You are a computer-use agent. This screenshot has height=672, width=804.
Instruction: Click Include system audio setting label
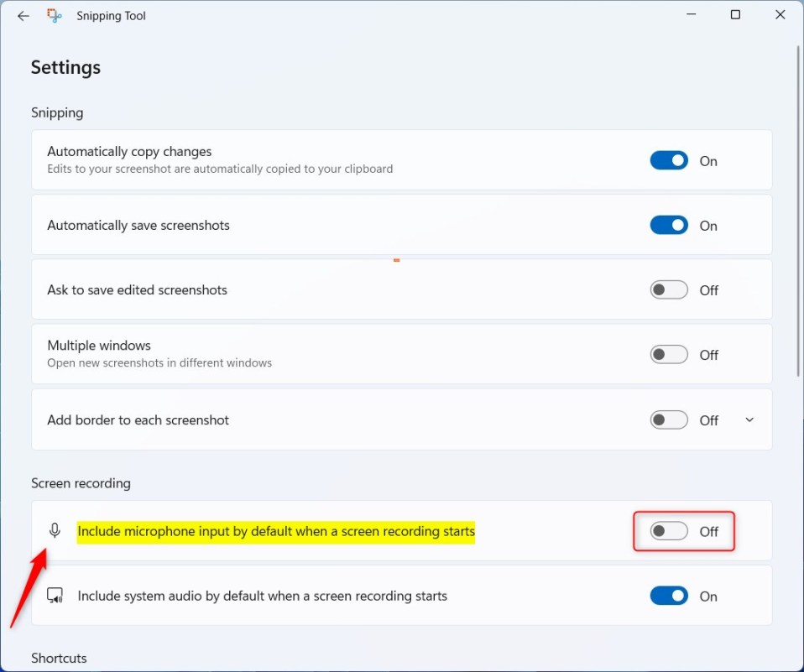262,596
